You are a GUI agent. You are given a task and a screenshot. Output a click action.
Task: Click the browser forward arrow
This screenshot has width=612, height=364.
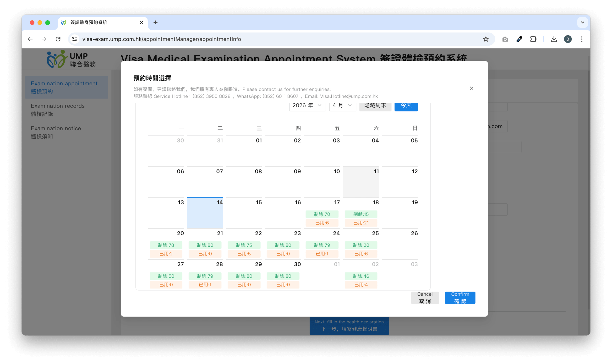(44, 39)
